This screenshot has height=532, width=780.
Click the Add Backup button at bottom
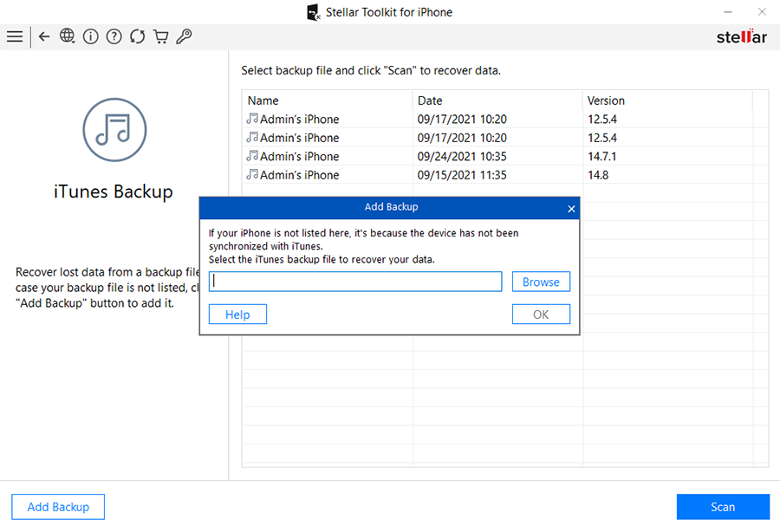(x=58, y=507)
